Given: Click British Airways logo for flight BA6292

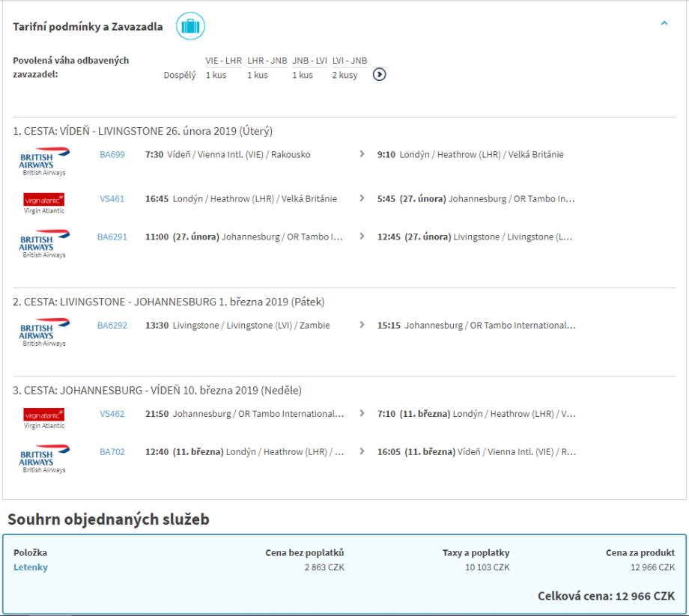Looking at the screenshot, I should click(x=44, y=330).
